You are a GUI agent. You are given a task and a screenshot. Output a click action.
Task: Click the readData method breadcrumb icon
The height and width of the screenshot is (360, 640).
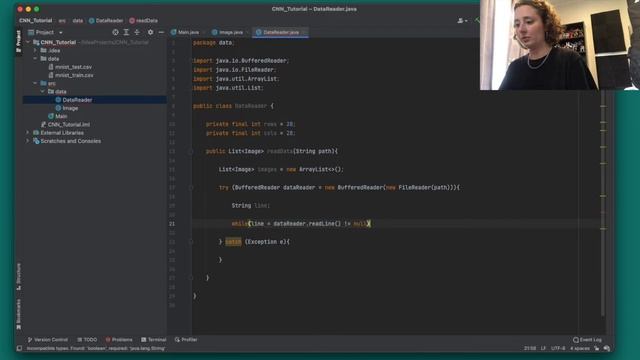coord(132,20)
